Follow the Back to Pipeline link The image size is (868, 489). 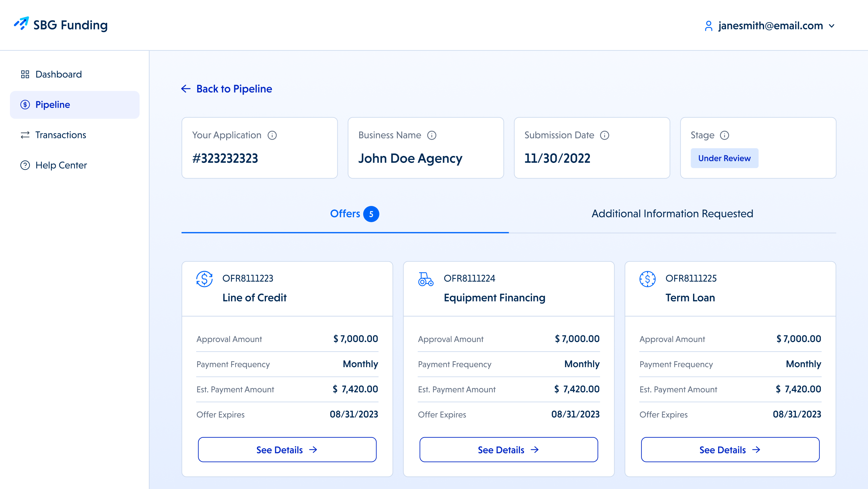[x=234, y=89]
